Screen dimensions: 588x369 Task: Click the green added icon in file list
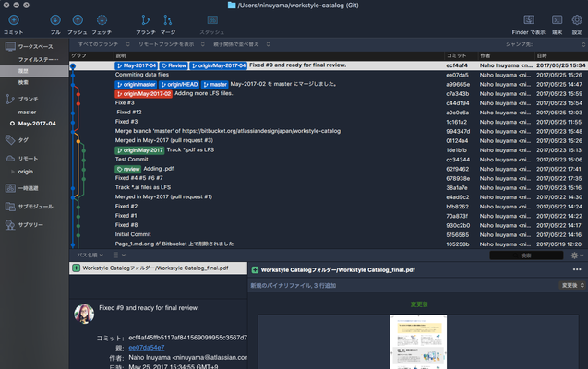coord(76,268)
